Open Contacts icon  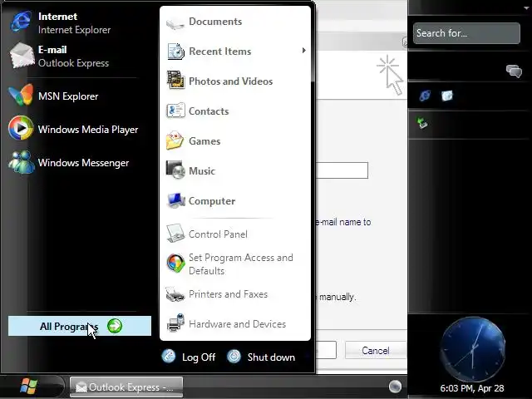point(175,111)
